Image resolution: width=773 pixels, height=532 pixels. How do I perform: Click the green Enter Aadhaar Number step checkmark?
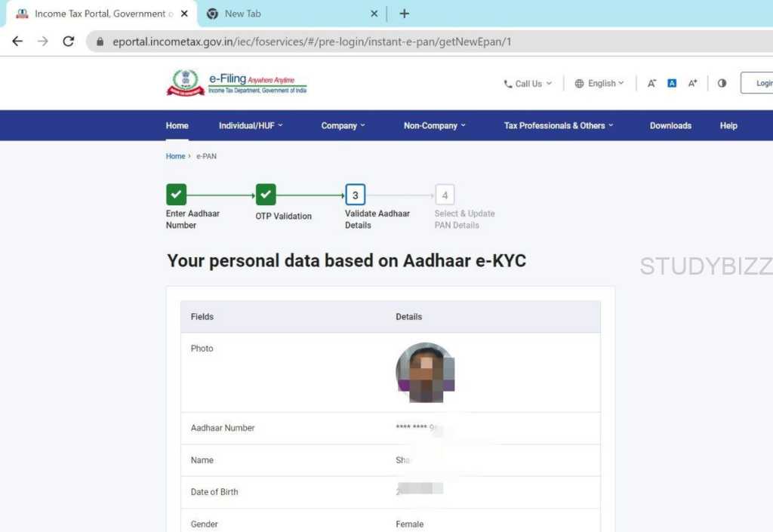(176, 195)
